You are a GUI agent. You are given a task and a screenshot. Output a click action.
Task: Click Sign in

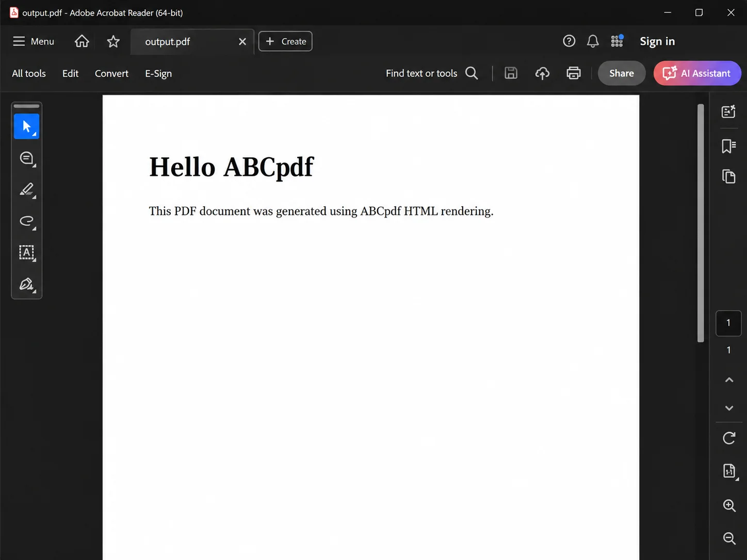(x=657, y=41)
